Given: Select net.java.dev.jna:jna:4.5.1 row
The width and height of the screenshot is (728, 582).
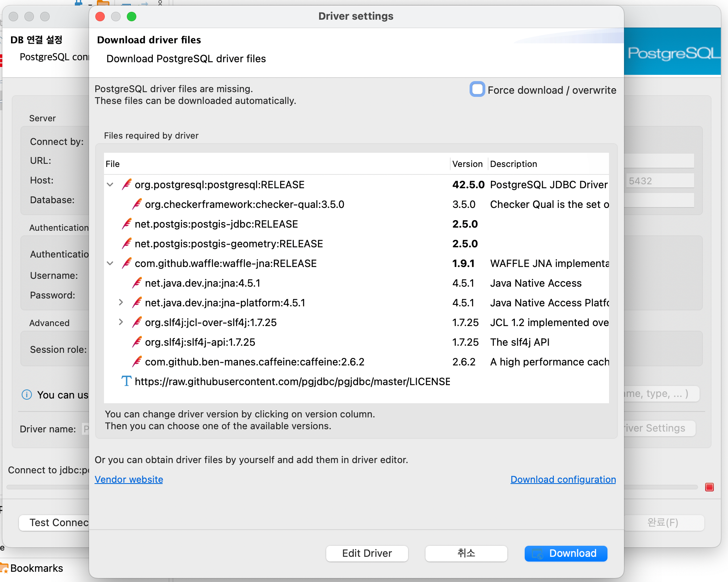Looking at the screenshot, I should click(x=356, y=283).
